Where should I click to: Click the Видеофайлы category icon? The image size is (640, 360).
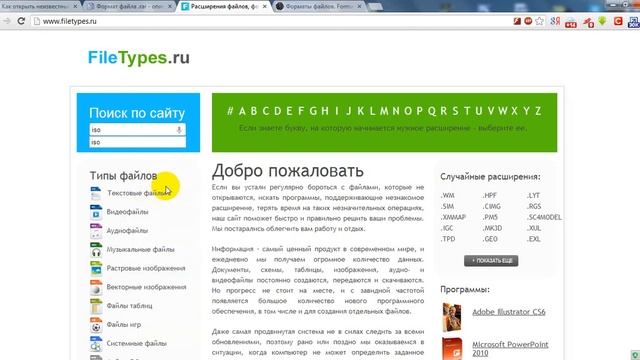click(96, 212)
